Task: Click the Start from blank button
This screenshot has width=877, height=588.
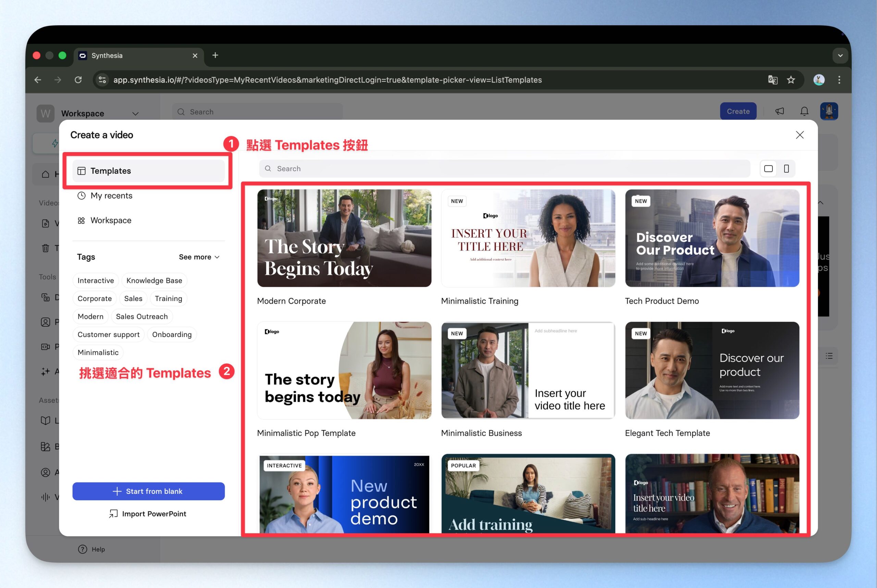Action: pyautogui.click(x=149, y=491)
